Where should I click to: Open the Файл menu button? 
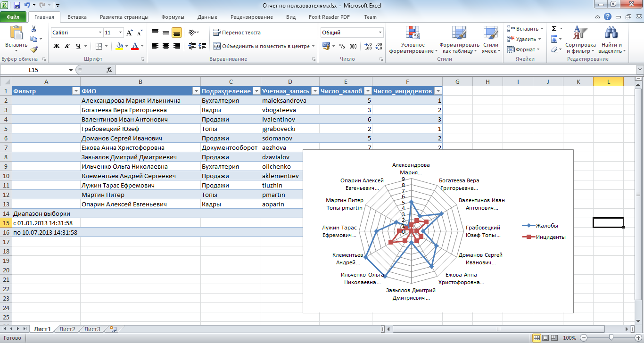pyautogui.click(x=13, y=17)
